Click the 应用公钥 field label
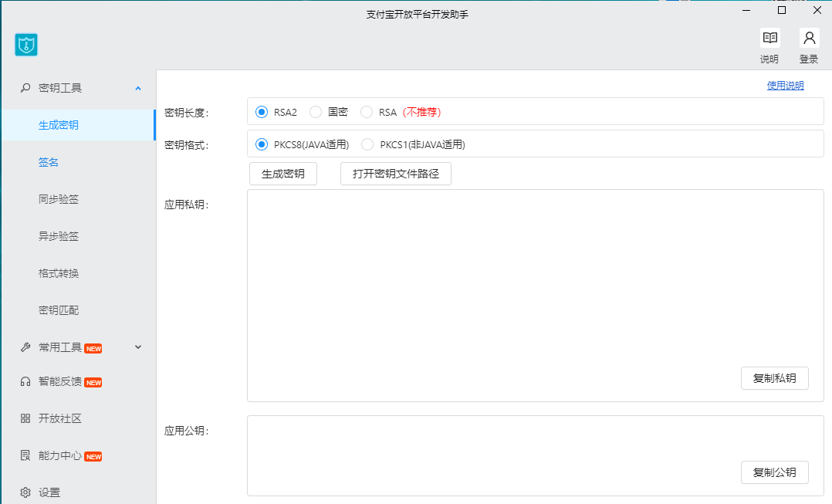This screenshot has height=504, width=832. [x=187, y=431]
